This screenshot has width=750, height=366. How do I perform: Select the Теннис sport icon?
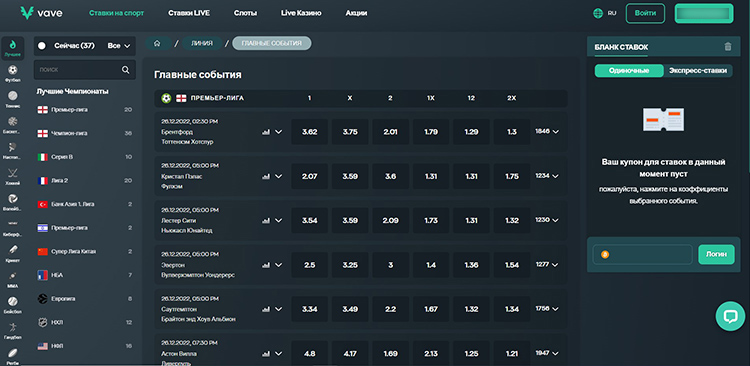tap(12, 96)
